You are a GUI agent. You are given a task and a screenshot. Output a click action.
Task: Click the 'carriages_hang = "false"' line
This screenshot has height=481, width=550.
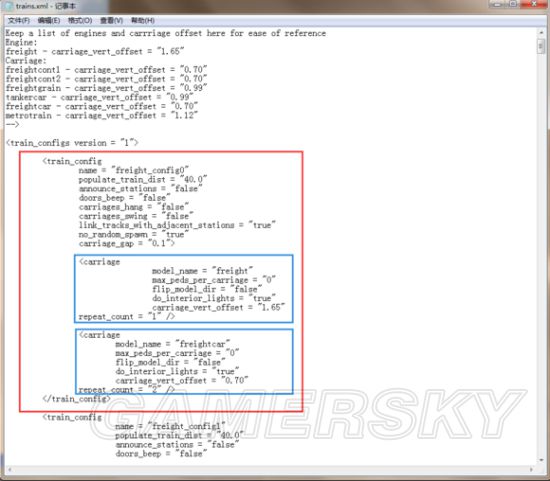coord(134,207)
